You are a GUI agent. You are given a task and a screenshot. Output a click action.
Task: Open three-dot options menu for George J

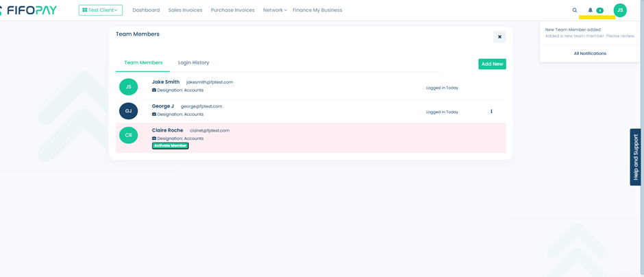(x=491, y=112)
